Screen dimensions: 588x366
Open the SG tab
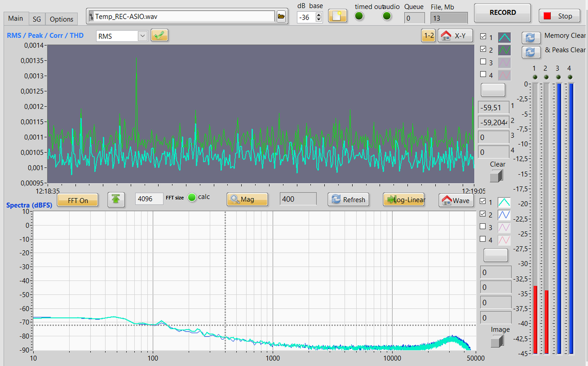pos(37,19)
